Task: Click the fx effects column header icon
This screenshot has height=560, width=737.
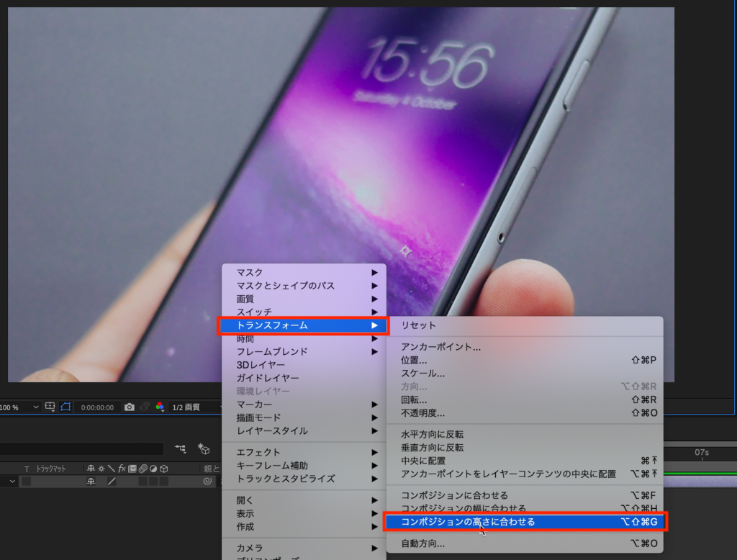Action: pos(122,469)
